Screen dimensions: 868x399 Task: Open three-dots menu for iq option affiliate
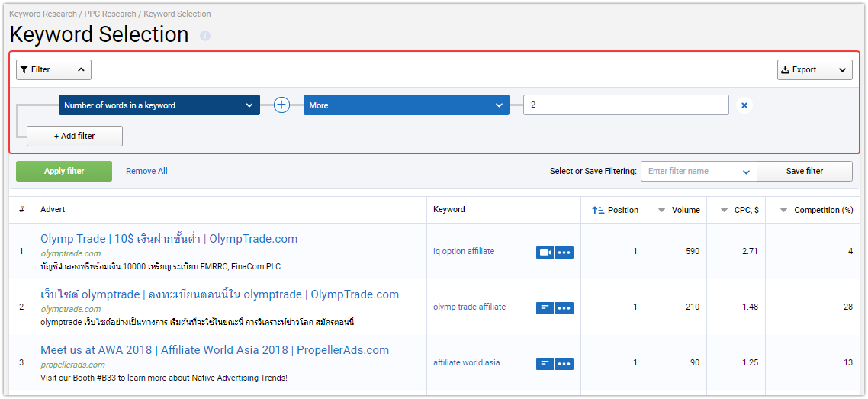(564, 253)
